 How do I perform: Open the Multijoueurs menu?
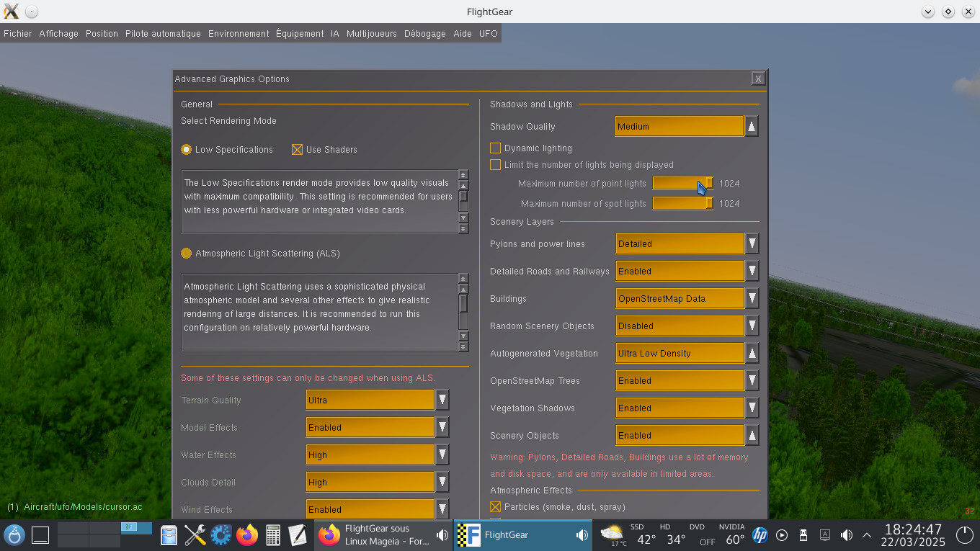(372, 34)
